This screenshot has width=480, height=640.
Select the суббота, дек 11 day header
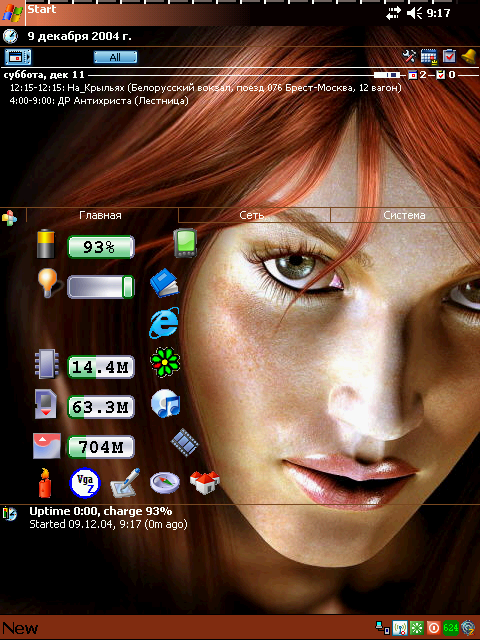click(44, 75)
